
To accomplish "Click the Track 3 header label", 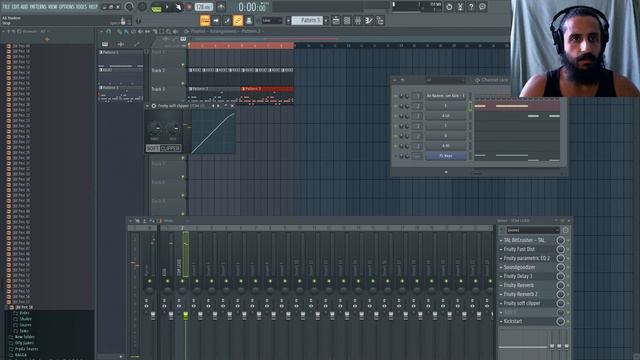I will tap(158, 89).
